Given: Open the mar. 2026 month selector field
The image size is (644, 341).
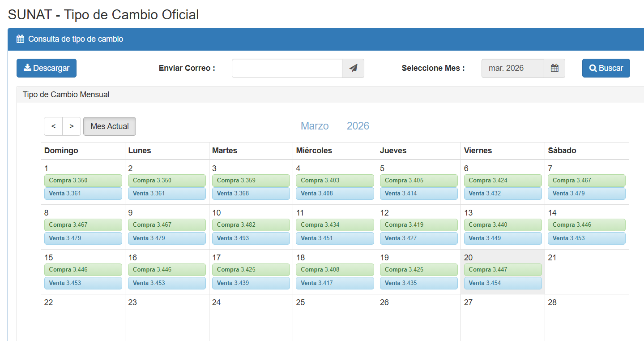Looking at the screenshot, I should pos(512,68).
